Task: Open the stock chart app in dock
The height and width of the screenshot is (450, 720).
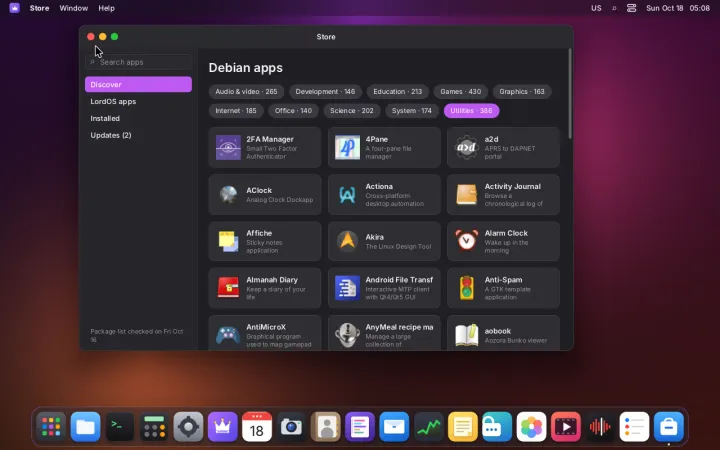Action: pyautogui.click(x=428, y=427)
